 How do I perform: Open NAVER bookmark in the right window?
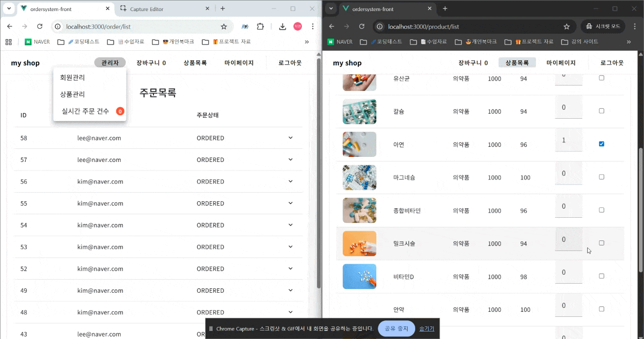(x=340, y=42)
